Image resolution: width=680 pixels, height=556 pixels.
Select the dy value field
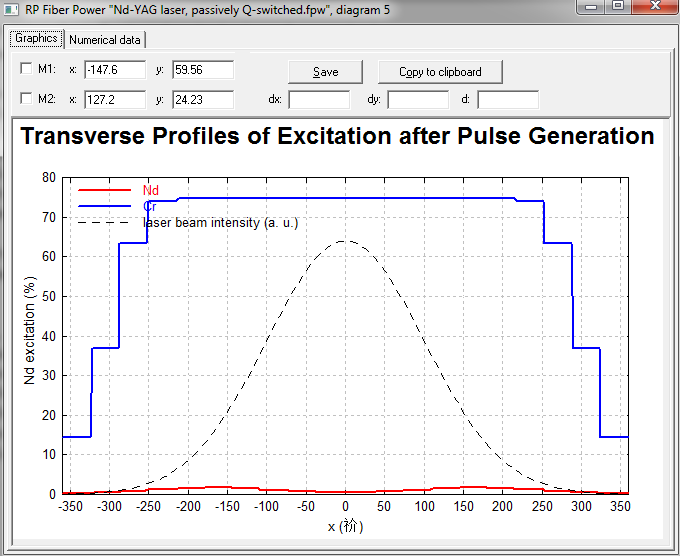click(x=418, y=100)
